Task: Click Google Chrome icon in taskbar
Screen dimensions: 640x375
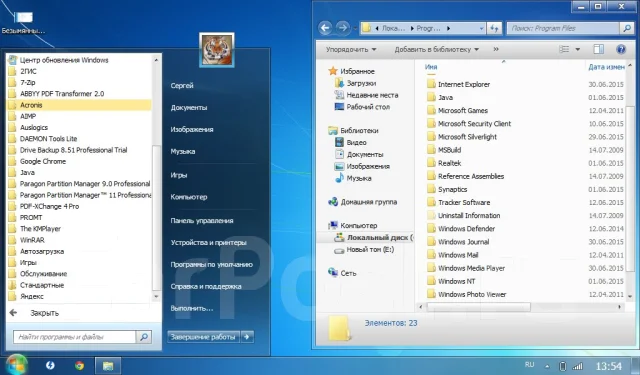Action: tap(79, 365)
